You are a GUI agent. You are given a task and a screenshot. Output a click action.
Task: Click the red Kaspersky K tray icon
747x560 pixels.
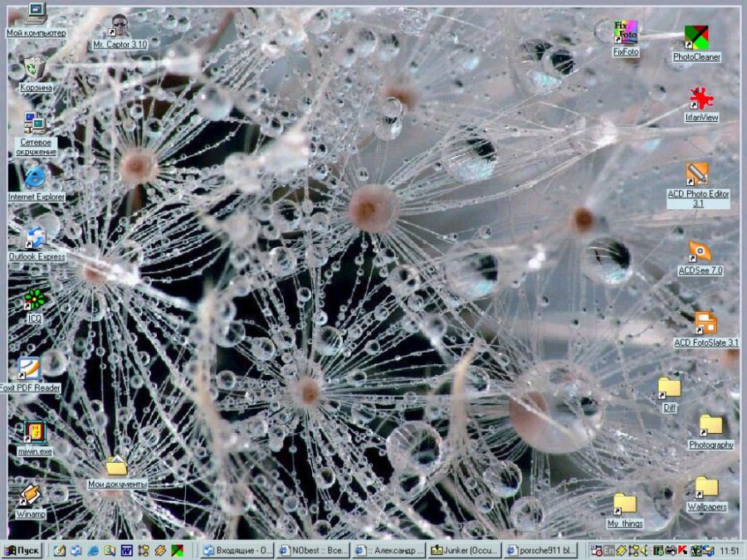[x=682, y=551]
